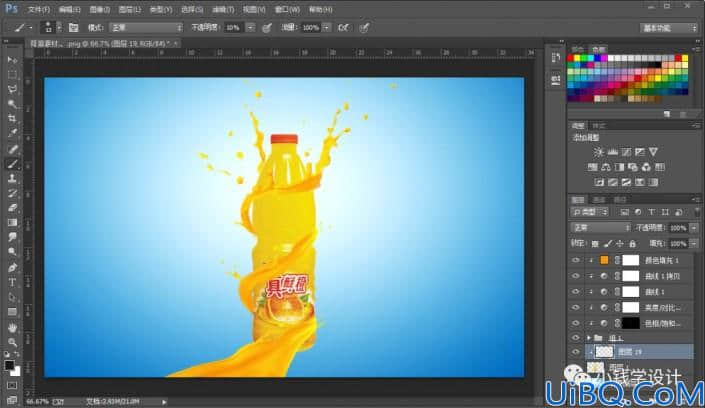Expand the 组 1 layer group
The width and height of the screenshot is (705, 408).
[x=589, y=337]
